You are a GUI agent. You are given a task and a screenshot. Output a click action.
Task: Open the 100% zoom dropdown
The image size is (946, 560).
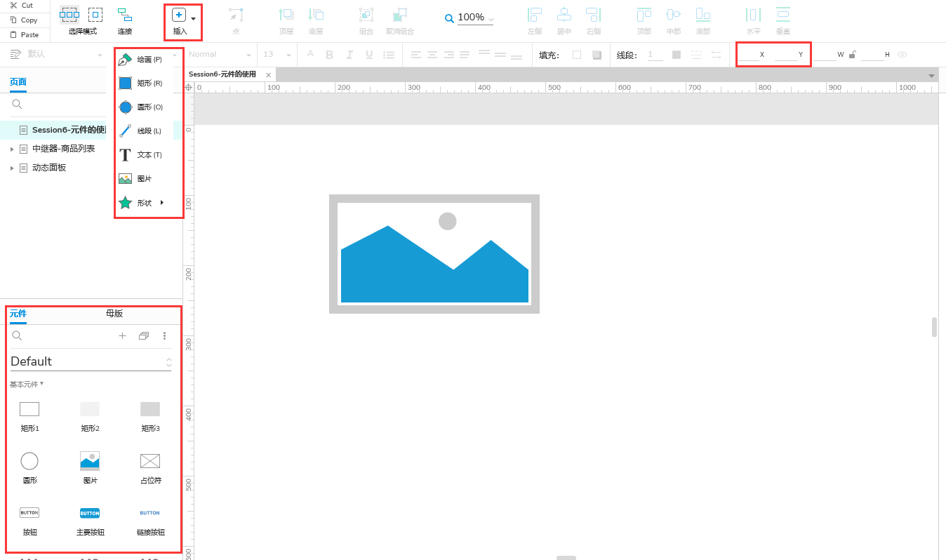(x=490, y=19)
